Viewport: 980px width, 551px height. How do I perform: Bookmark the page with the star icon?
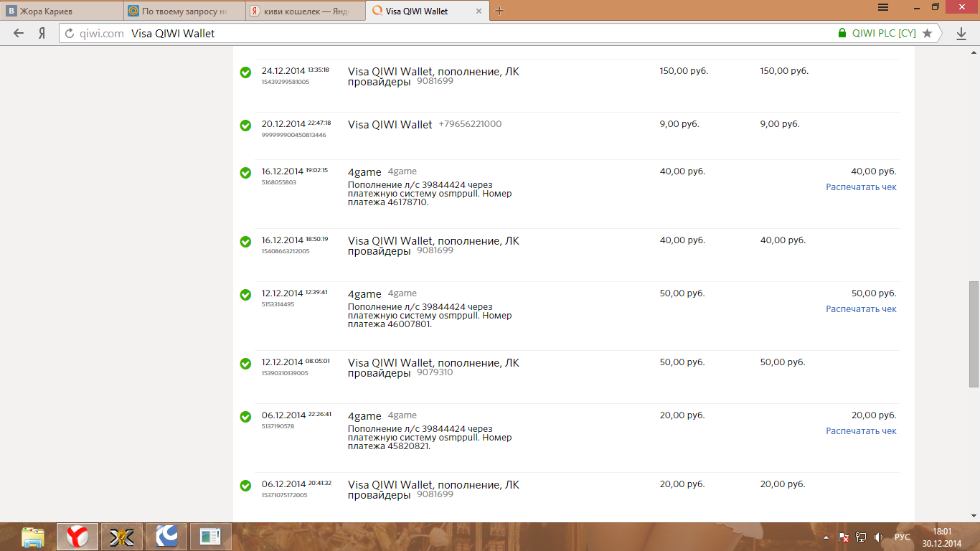927,33
